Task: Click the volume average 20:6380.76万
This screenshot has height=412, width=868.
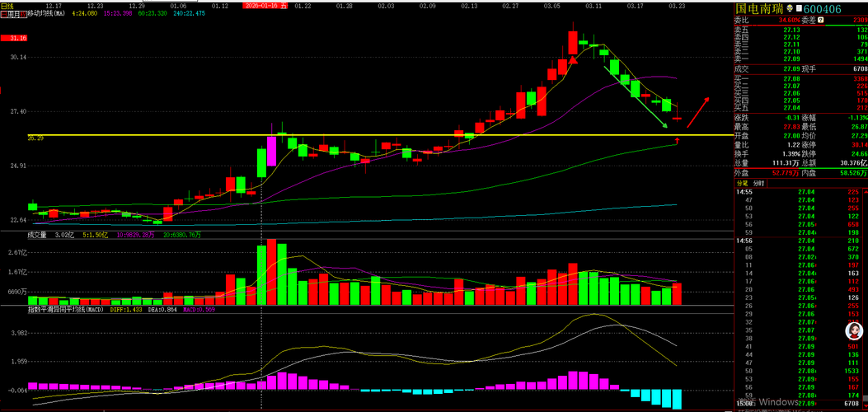Action: [182, 235]
